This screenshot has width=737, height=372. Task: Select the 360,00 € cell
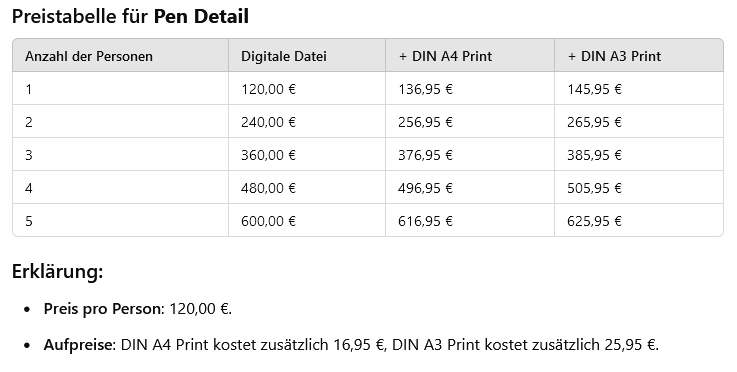click(x=268, y=155)
